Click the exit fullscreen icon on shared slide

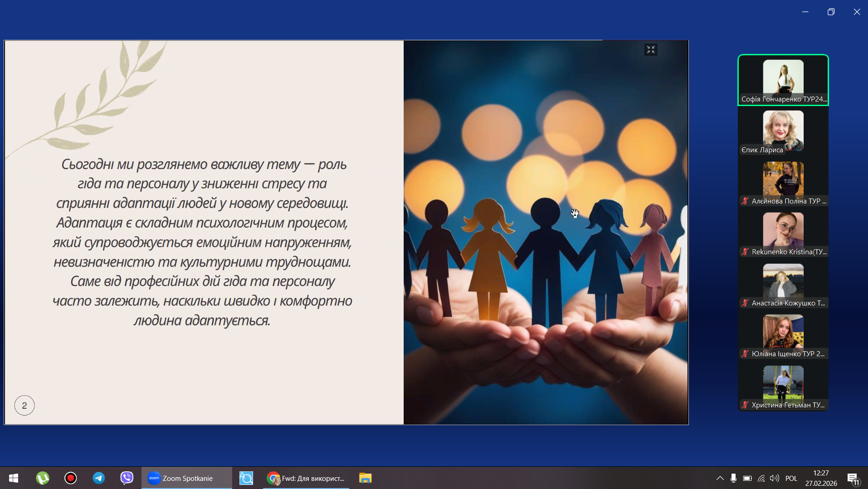651,50
